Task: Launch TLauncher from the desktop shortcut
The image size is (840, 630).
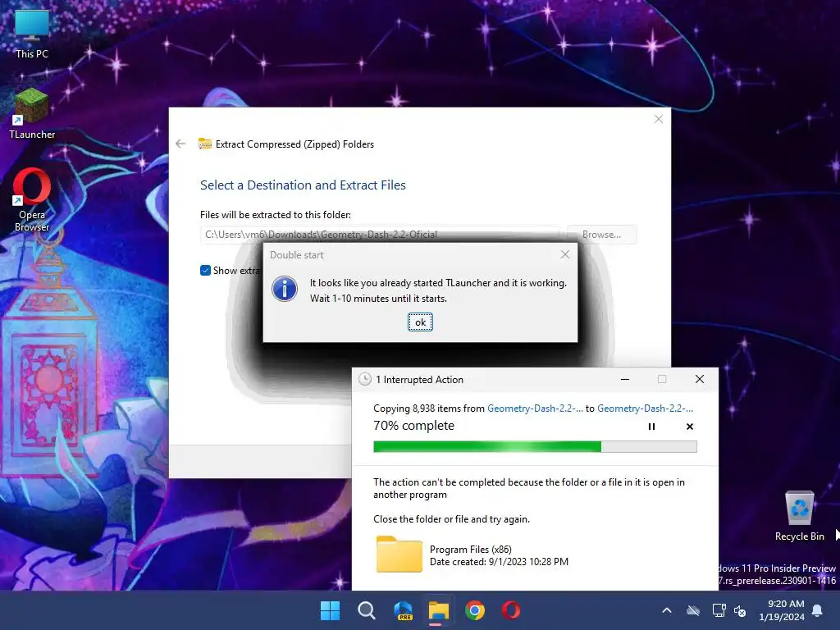Action: 32,113
